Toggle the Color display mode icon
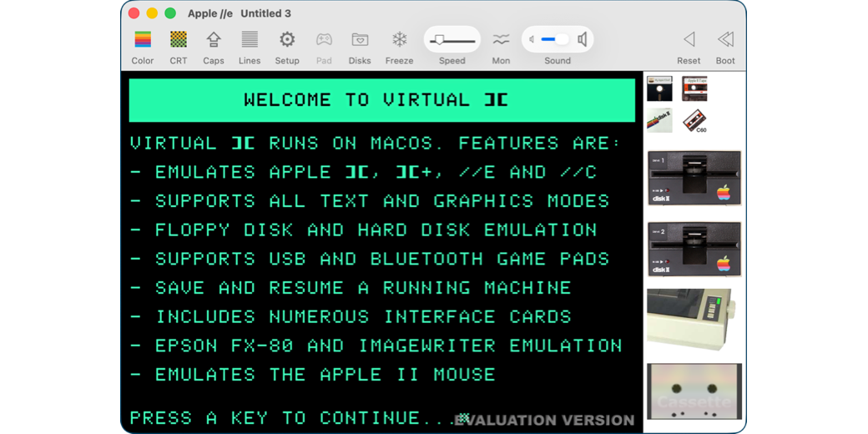Viewport: 868px width, 434px height. click(x=143, y=39)
